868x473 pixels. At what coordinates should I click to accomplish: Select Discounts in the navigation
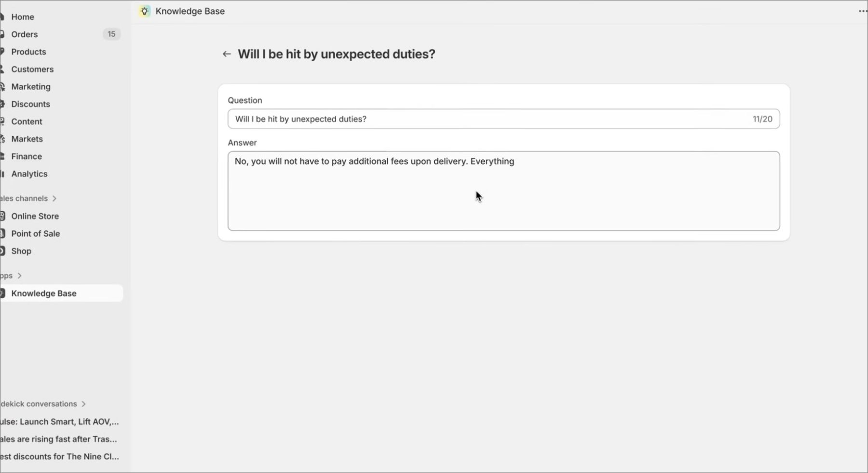(x=30, y=104)
